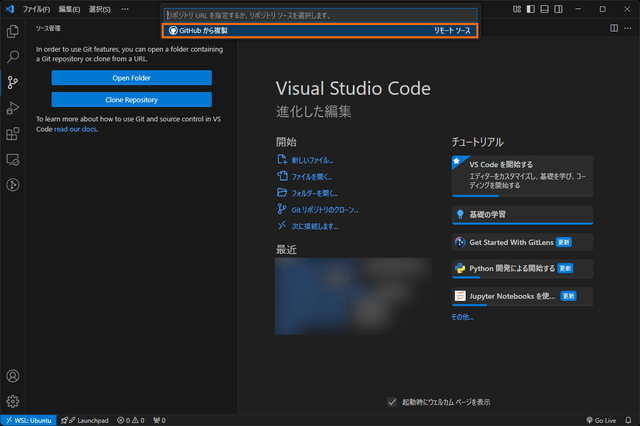Open the Accounts icon
Image resolution: width=640 pixels, height=426 pixels.
tap(13, 376)
